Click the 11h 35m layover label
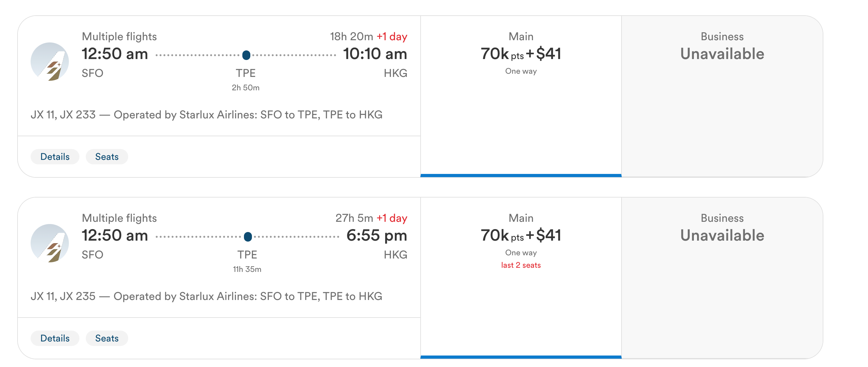Screen dimensions: 868x367 pos(247,269)
